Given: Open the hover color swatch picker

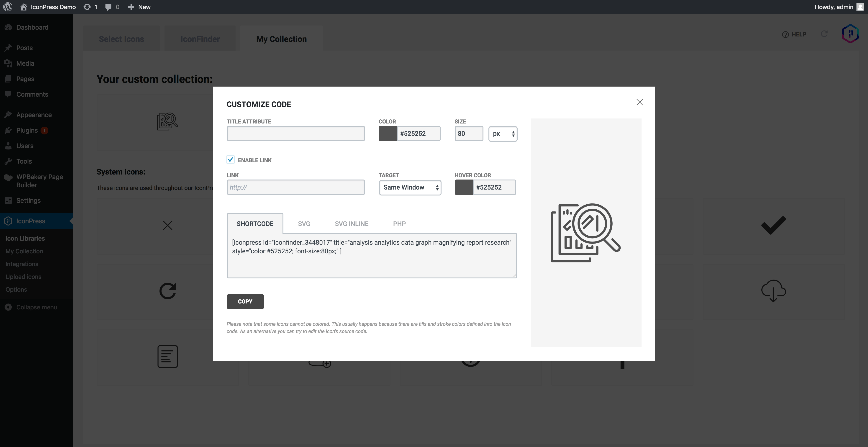Looking at the screenshot, I should 463,187.
